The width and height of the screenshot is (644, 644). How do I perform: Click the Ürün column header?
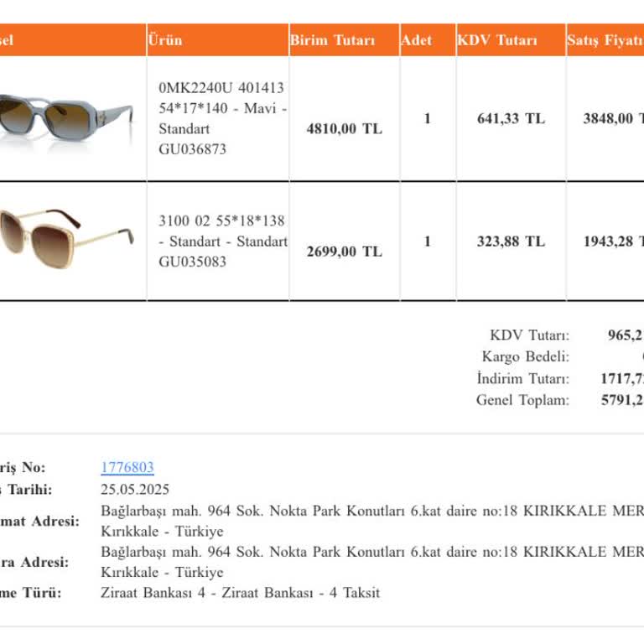click(x=164, y=39)
